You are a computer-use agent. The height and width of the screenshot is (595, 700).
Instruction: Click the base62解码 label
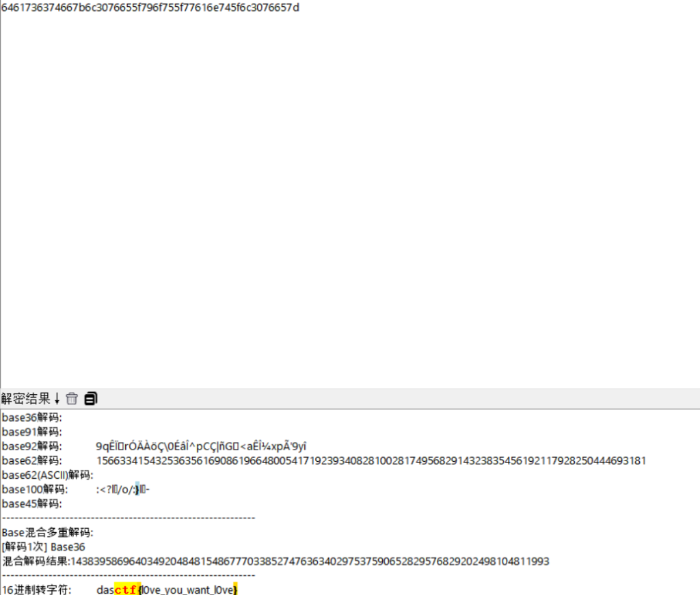(31, 460)
